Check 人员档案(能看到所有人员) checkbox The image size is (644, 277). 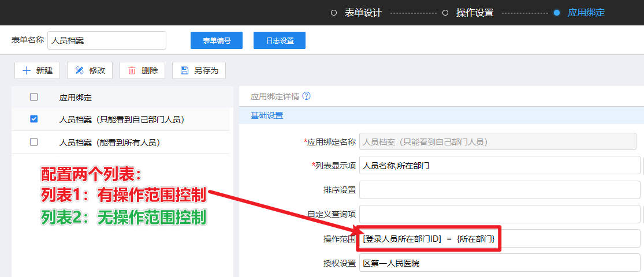point(33,142)
